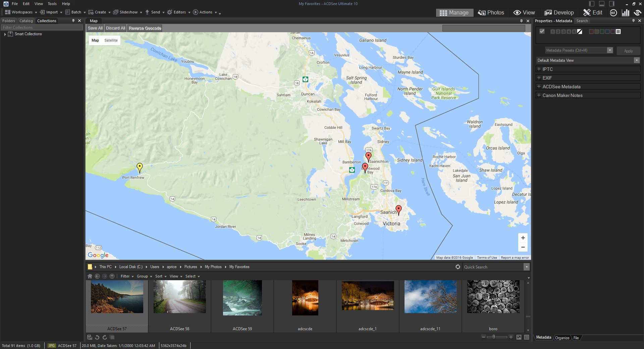The height and width of the screenshot is (349, 644).
Task: Open the Group dropdown
Action: [144, 276]
